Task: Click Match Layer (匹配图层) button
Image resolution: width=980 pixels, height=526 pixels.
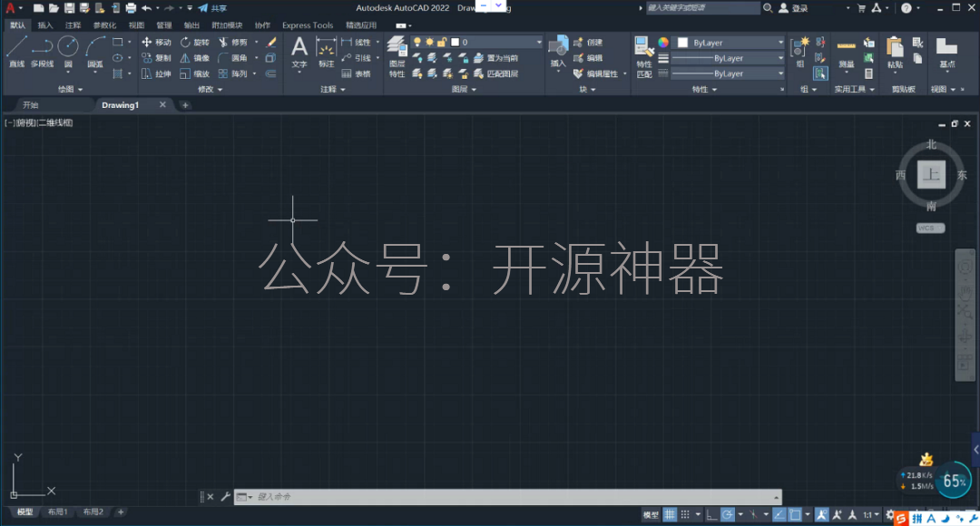Action: [496, 73]
